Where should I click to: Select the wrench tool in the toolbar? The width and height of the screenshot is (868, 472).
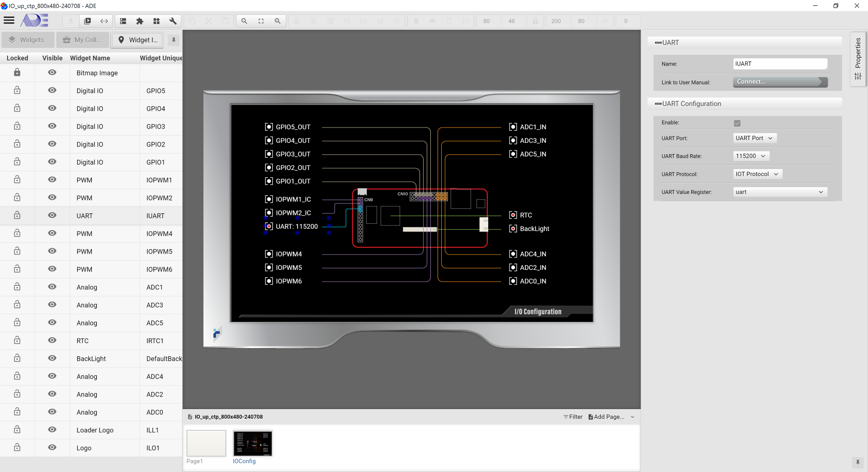(x=173, y=21)
